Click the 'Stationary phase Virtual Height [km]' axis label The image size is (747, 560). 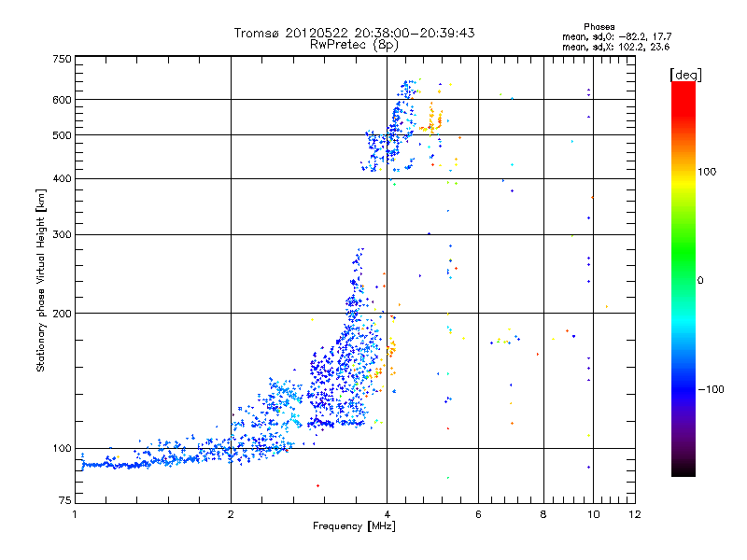(x=41, y=280)
